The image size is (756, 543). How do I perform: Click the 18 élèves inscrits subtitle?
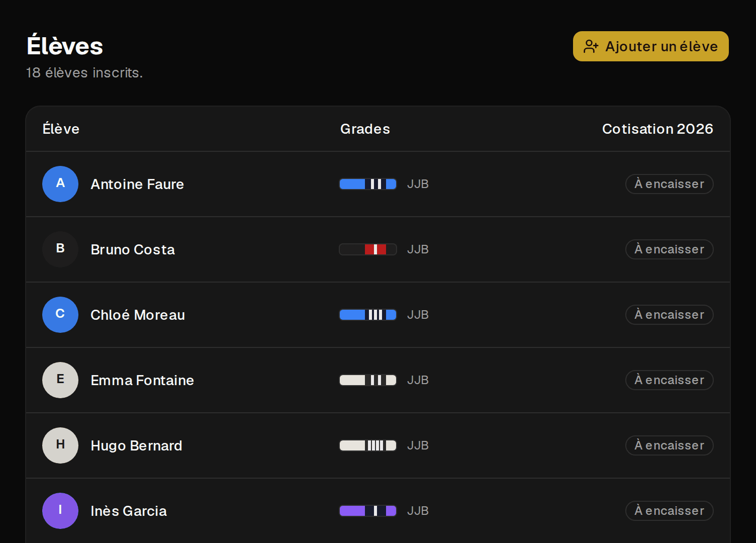[84, 73]
